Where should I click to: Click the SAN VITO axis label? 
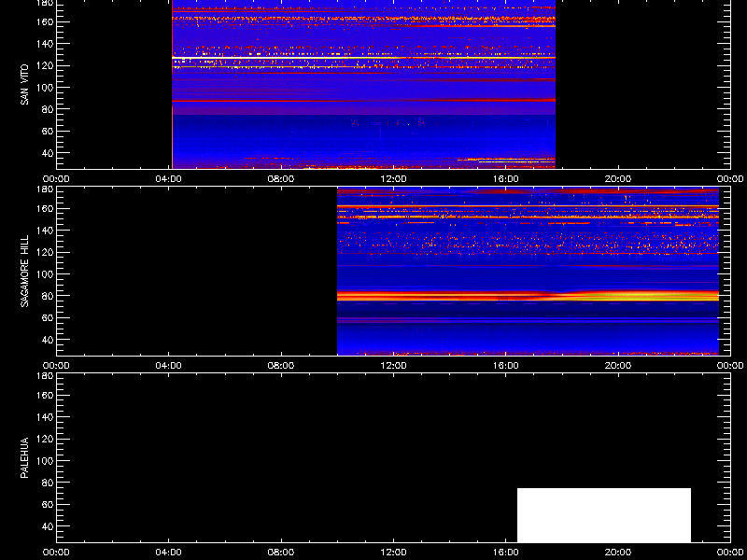tap(24, 85)
